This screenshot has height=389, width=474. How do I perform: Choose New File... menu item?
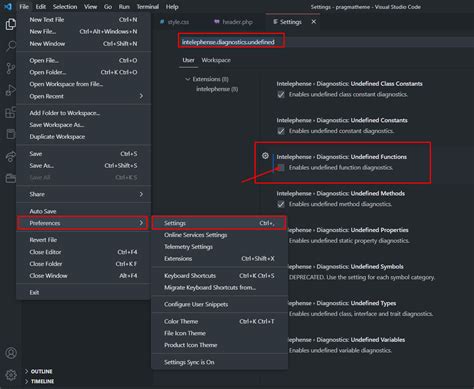(x=84, y=32)
